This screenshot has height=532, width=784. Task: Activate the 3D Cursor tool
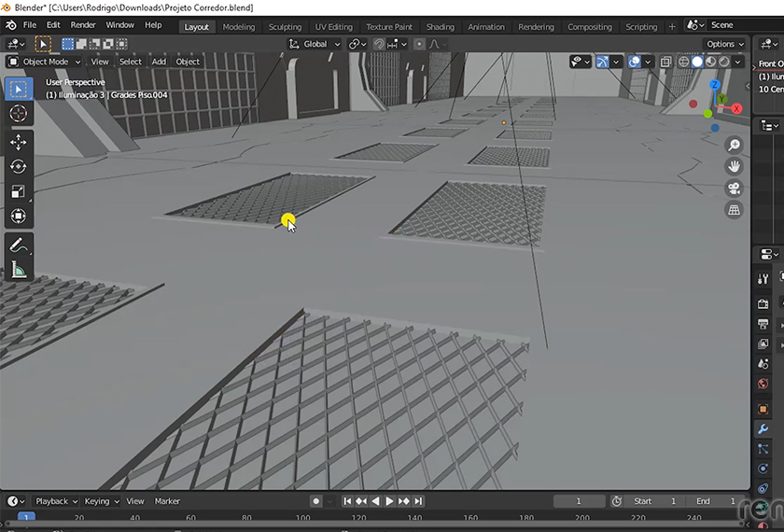(x=19, y=114)
